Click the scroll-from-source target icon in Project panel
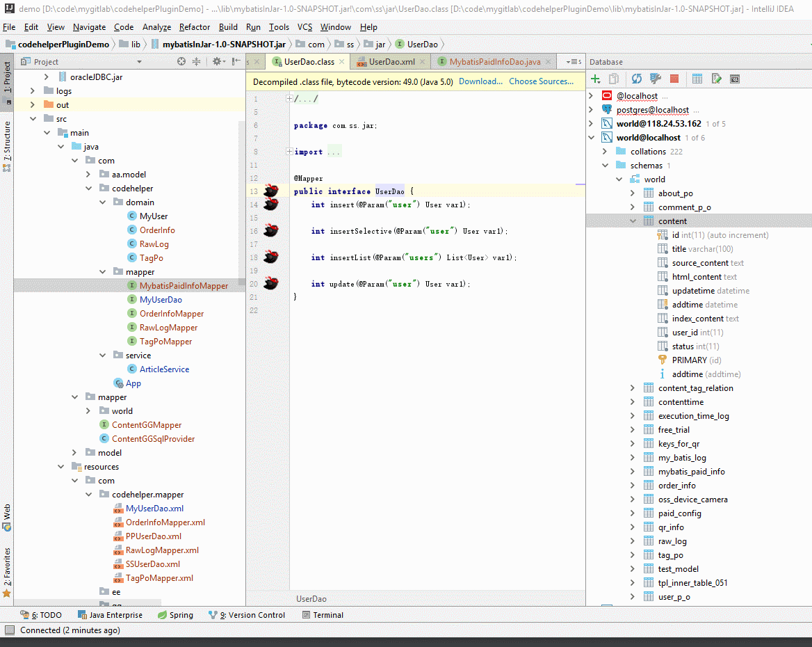 (181, 61)
